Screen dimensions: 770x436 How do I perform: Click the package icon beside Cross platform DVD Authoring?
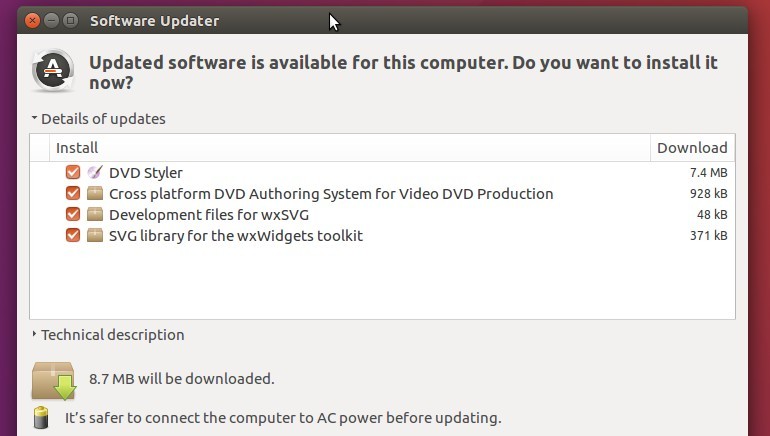pos(95,193)
